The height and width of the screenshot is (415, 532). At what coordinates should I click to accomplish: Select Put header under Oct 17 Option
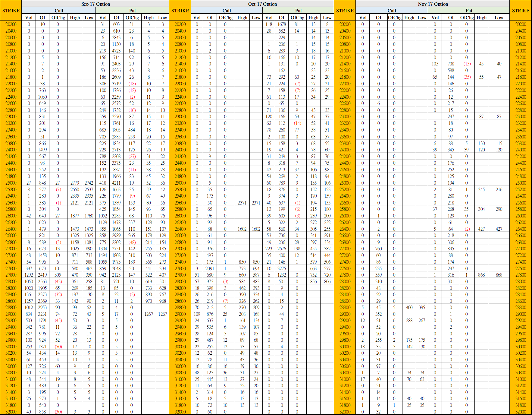pos(298,11)
